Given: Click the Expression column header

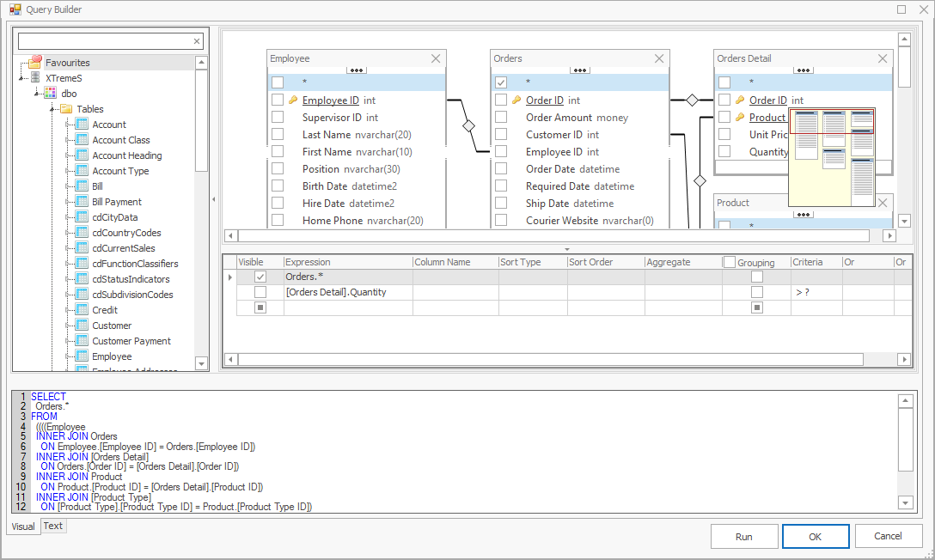Looking at the screenshot, I should 348,262.
